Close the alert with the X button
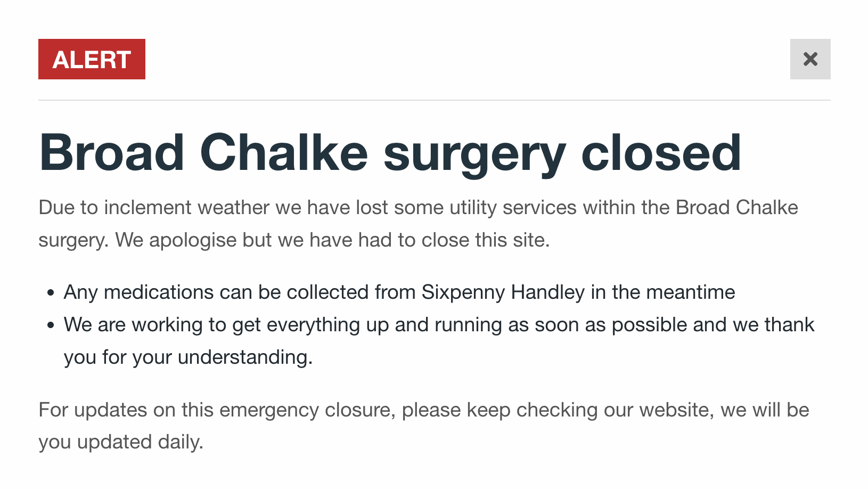Viewport: 868px width, 490px height. pyautogui.click(x=810, y=59)
